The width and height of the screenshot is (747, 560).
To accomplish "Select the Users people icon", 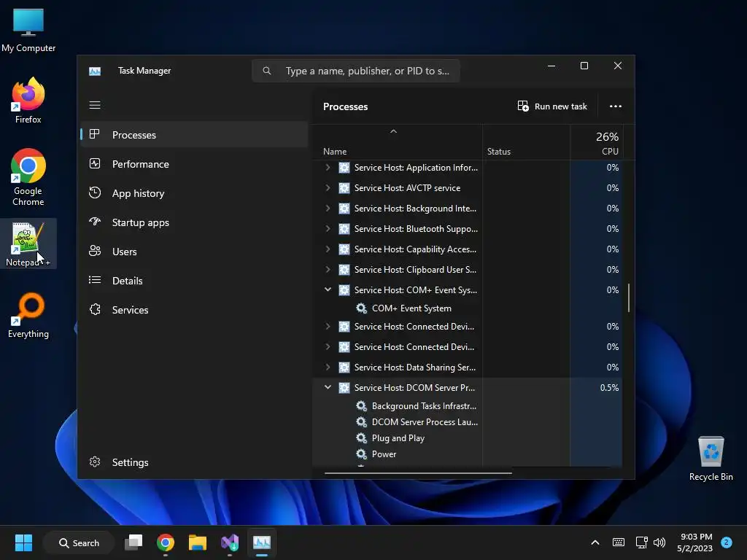I will click(x=95, y=251).
